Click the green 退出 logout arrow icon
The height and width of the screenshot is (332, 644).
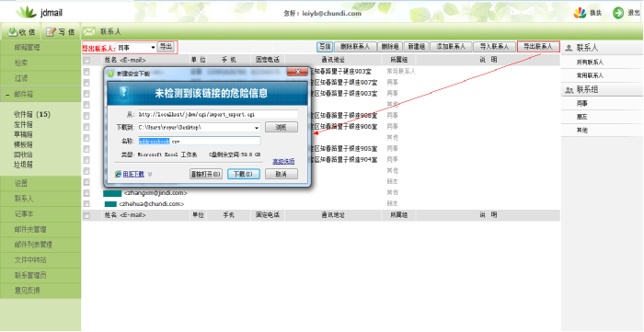[618, 13]
